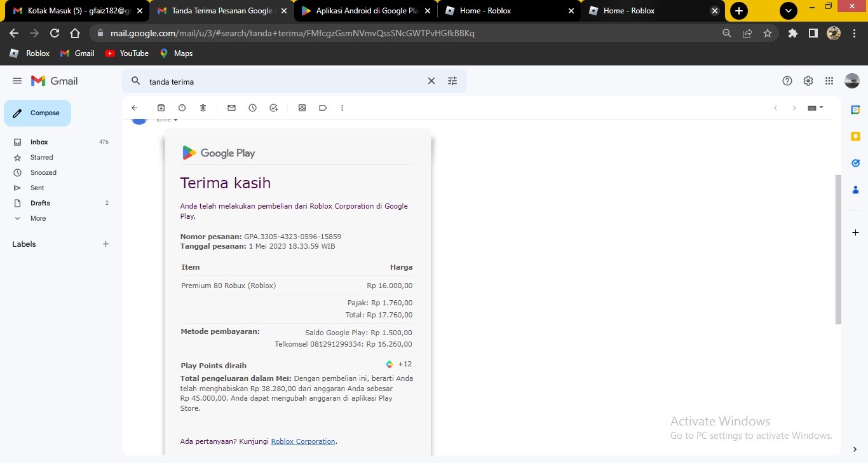The height and width of the screenshot is (463, 868).
Task: Open YouTube bookmark
Action: 126,53
